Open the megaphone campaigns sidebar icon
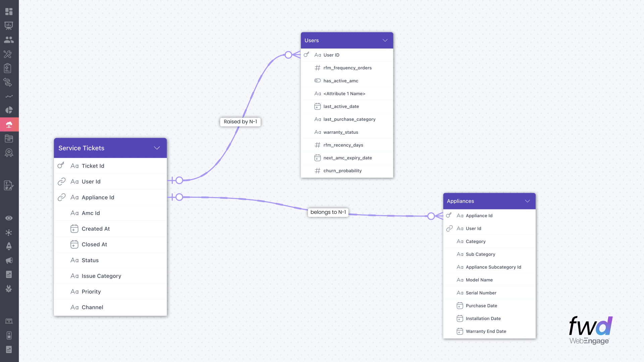 9,260
